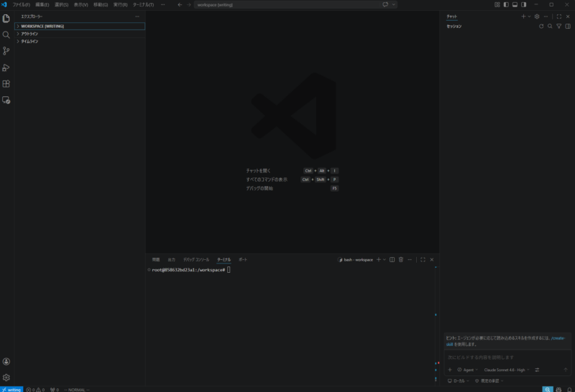Open the Claude Sonnet 4.6 model picker
Viewport: 575px width, 392px height.
[507, 370]
